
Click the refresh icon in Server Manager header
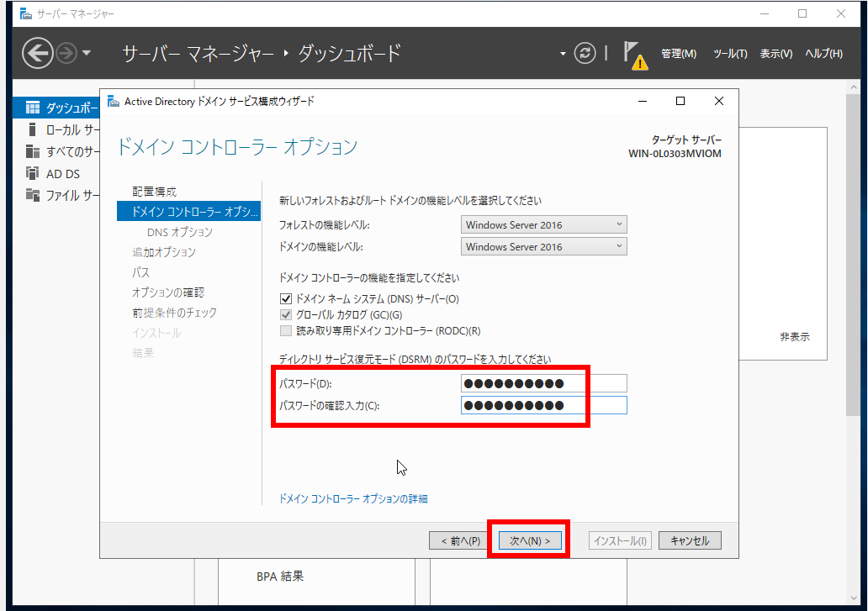(x=585, y=53)
